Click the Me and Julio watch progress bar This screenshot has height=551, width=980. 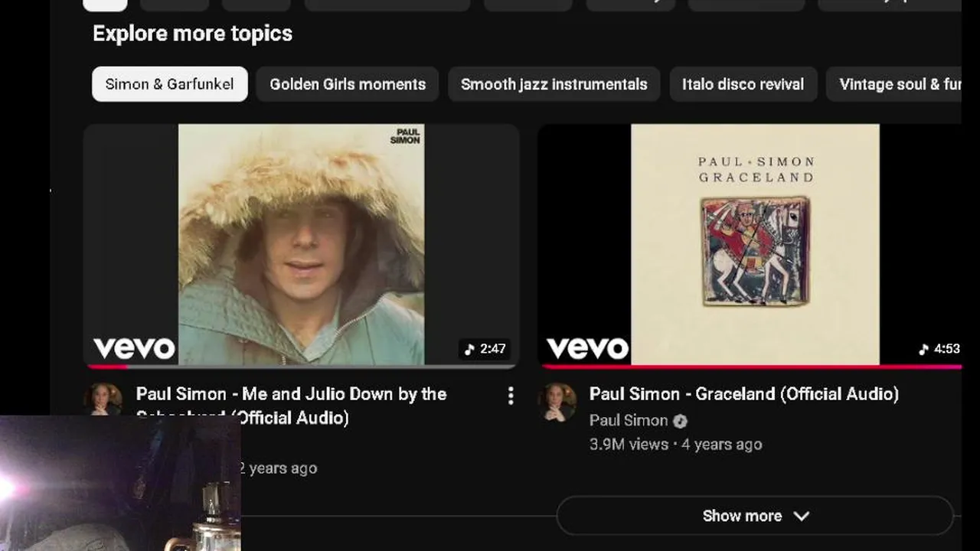(x=301, y=367)
